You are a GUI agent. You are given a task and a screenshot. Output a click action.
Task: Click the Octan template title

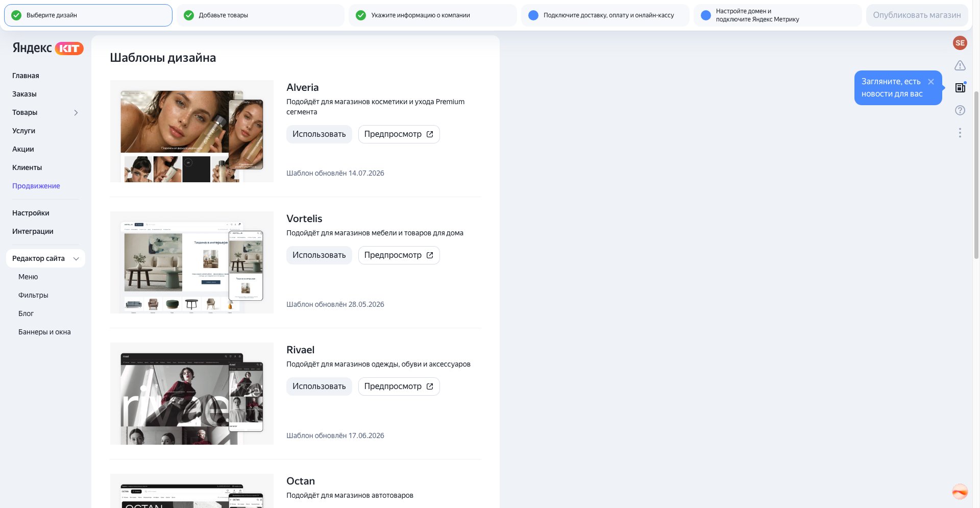pyautogui.click(x=301, y=481)
